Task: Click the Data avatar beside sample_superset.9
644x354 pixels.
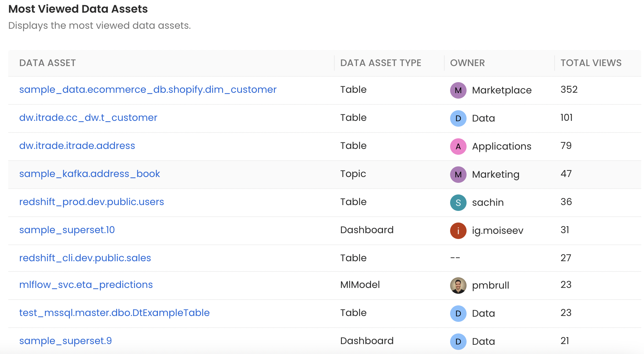Action: [x=458, y=341]
